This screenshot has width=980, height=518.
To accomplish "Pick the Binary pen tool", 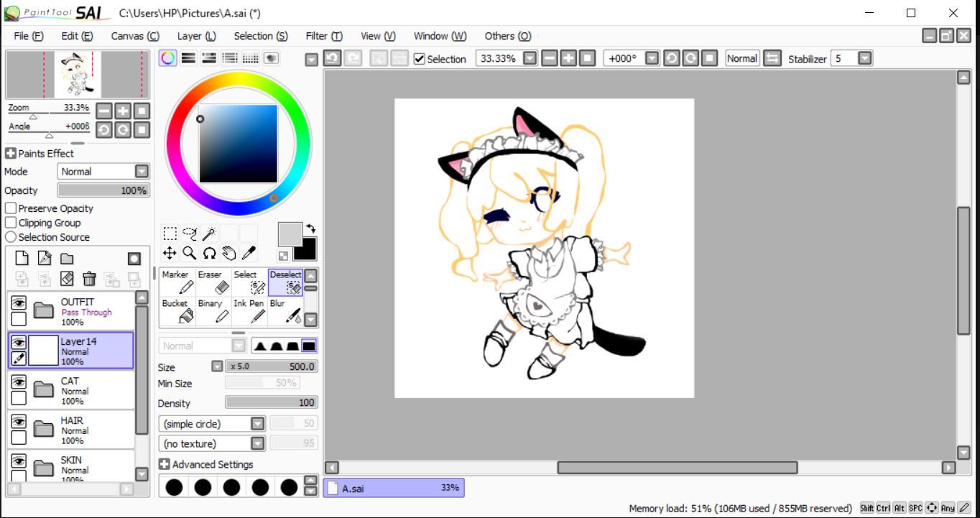I will (x=213, y=312).
